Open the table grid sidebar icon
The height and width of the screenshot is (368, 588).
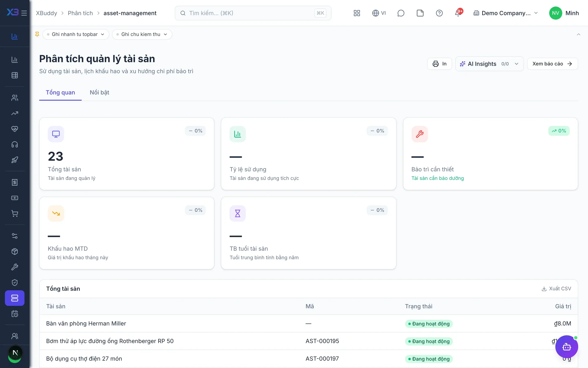[x=14, y=75]
